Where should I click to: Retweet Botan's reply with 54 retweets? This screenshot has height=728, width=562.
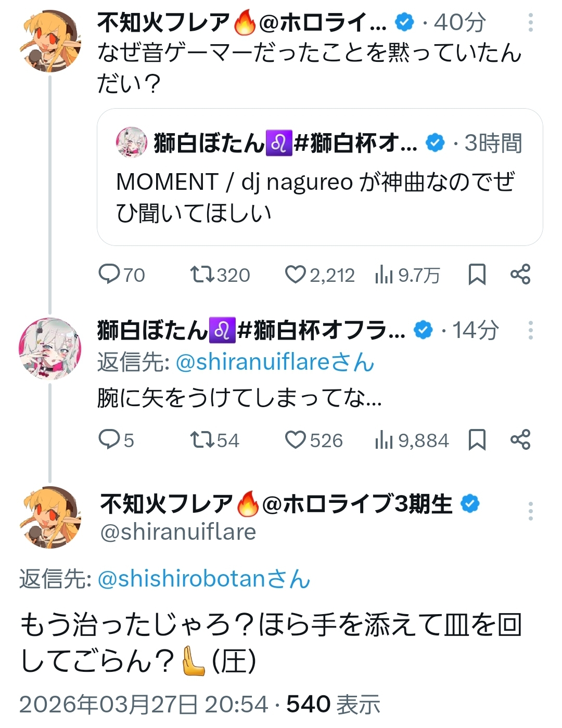click(201, 440)
